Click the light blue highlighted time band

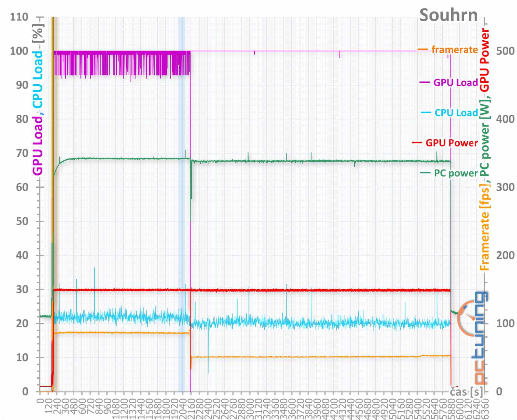[x=182, y=204]
